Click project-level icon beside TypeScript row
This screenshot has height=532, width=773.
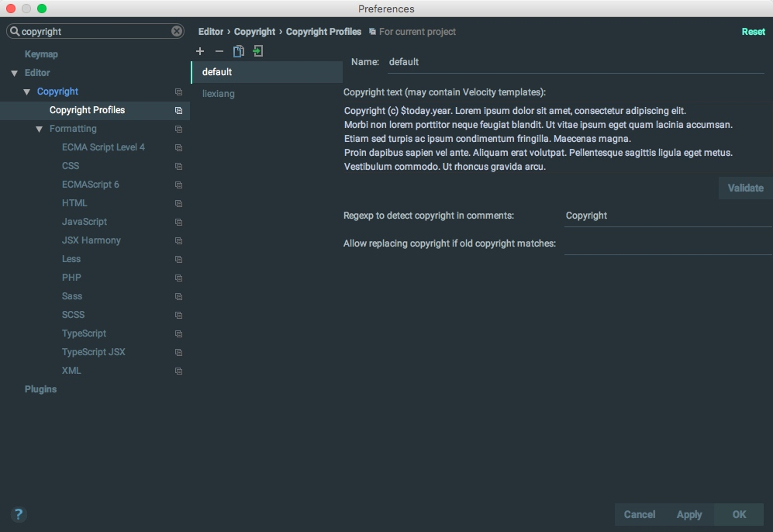point(178,333)
